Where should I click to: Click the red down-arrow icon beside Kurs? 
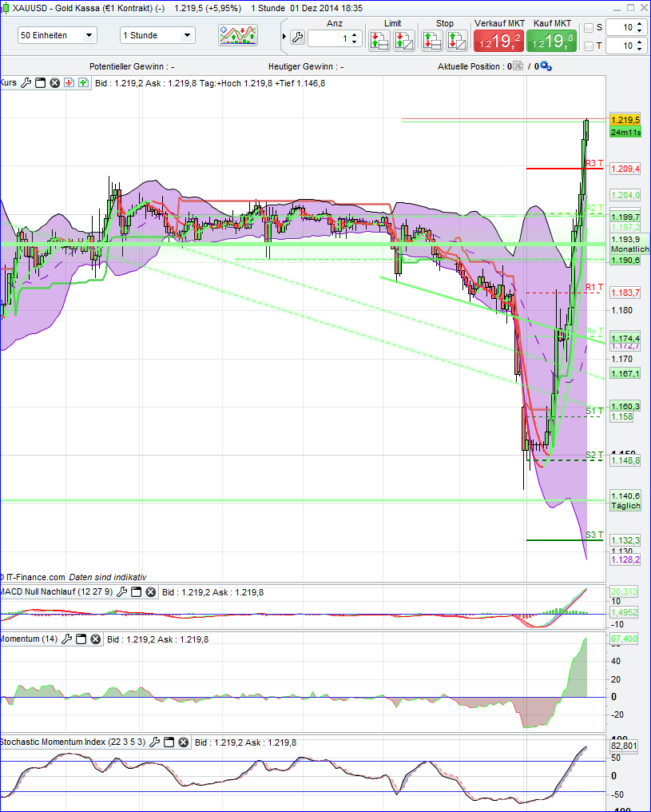(69, 82)
